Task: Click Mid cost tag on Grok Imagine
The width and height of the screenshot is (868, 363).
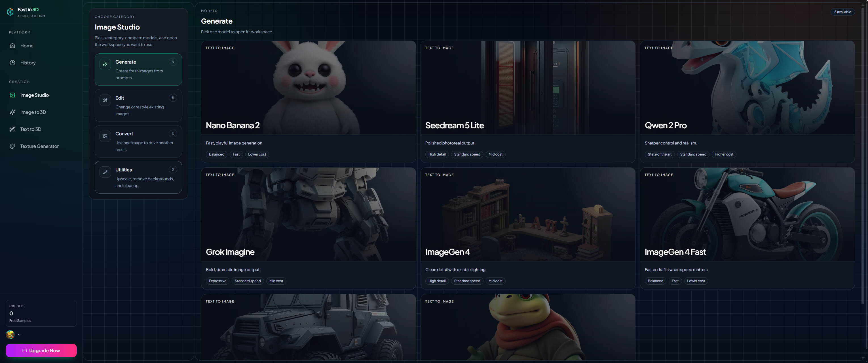Action: [276, 281]
